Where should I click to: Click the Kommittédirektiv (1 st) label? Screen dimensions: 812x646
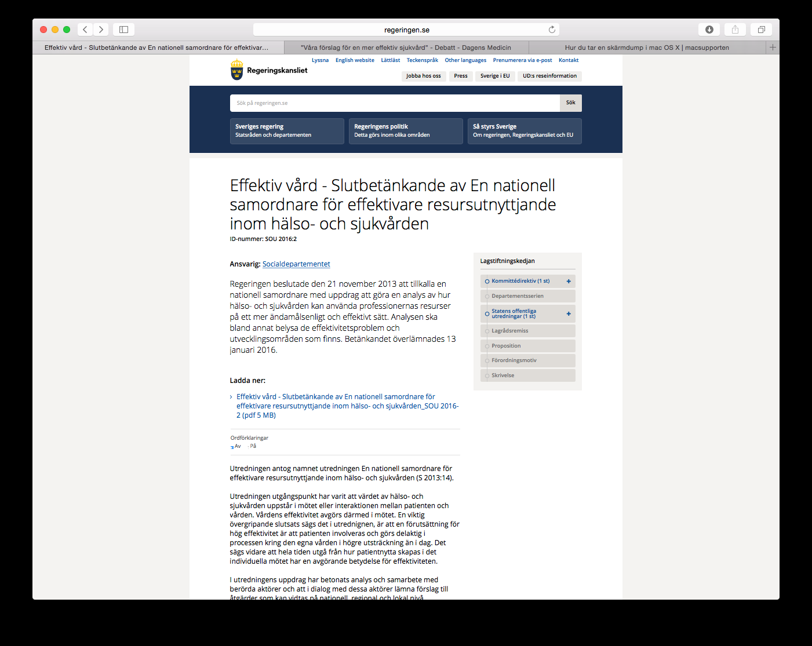tap(520, 281)
